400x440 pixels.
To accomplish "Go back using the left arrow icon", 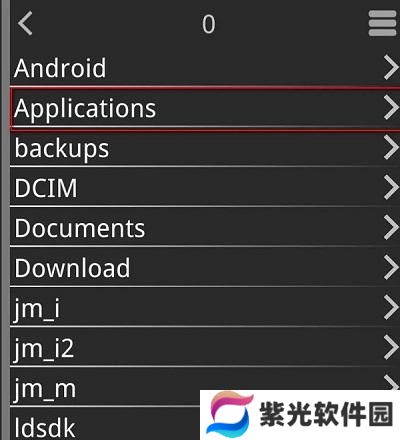I will pyautogui.click(x=25, y=23).
